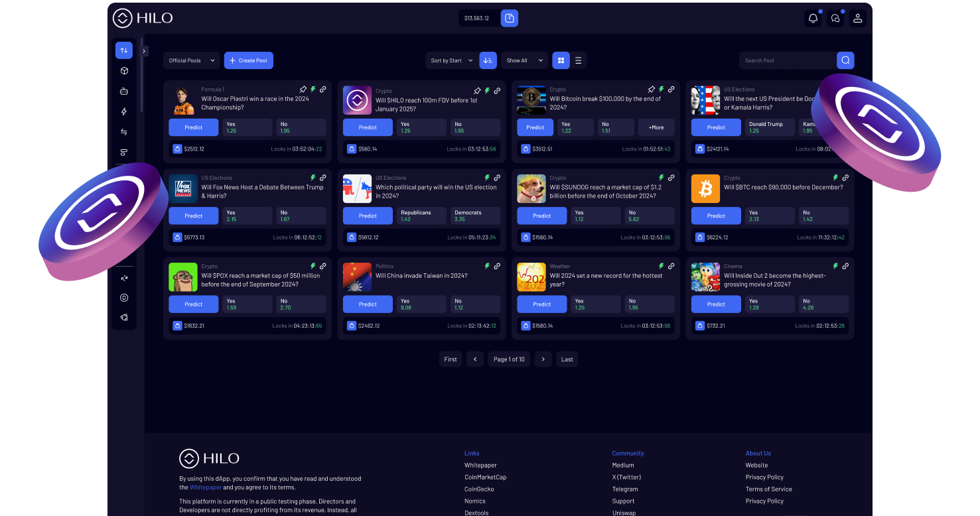Viewport: 980px width, 516px height.
Task: Open the swap arrows sidebar icon
Action: pos(124,132)
